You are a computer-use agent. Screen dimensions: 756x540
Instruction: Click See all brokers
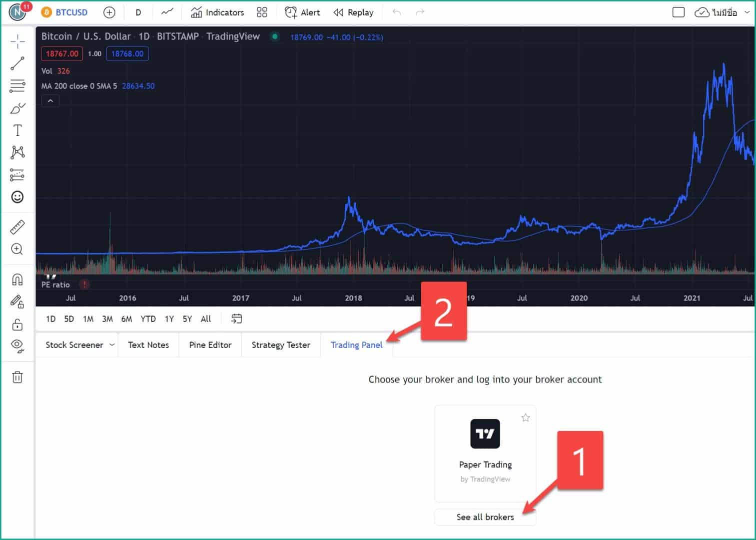coord(485,517)
